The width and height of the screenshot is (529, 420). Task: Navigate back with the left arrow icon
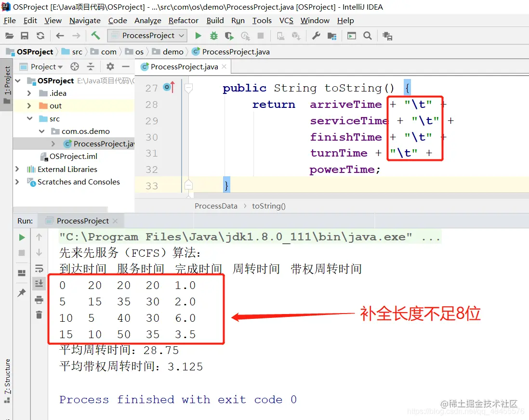(x=60, y=36)
